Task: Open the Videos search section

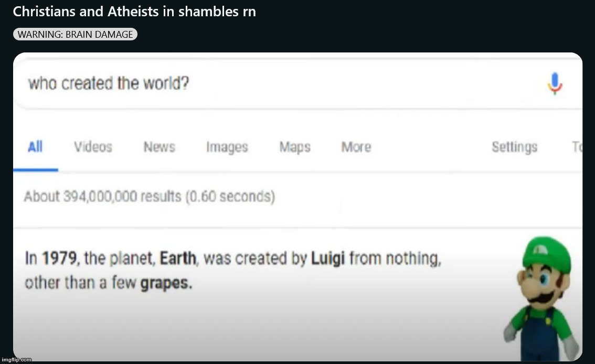Action: [92, 147]
